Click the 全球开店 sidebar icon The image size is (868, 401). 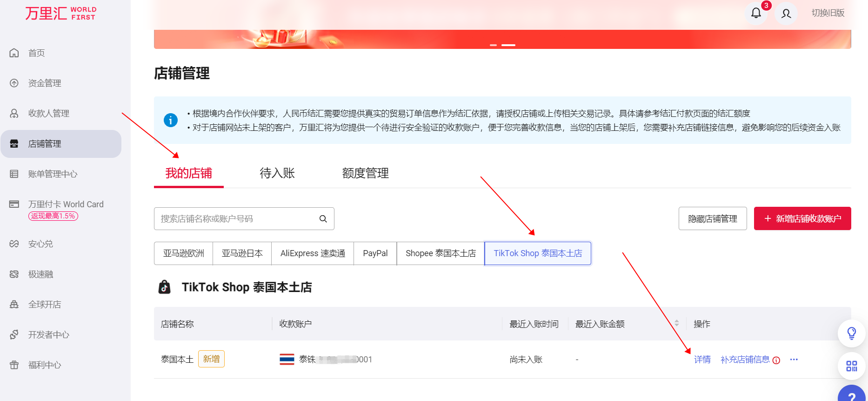coord(14,305)
